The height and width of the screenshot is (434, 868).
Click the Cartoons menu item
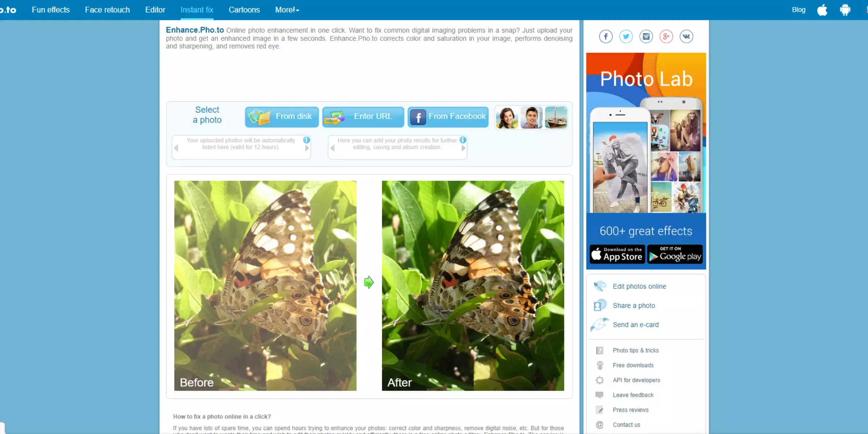(243, 9)
